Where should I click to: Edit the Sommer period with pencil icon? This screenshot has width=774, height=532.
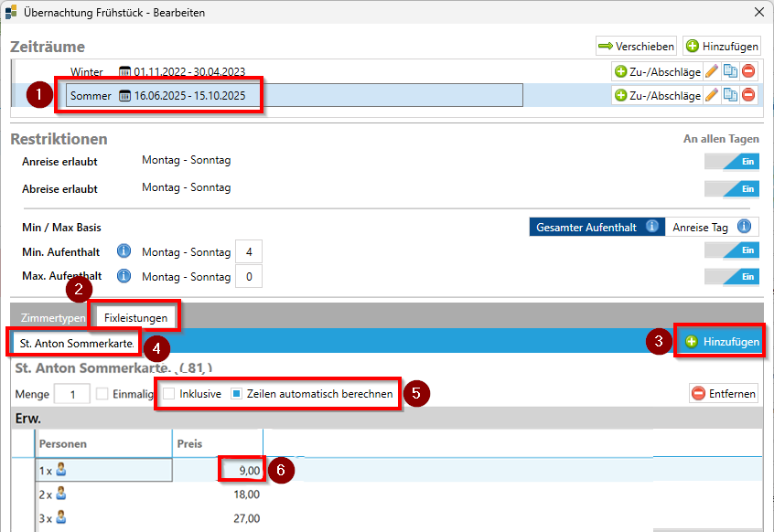712,95
